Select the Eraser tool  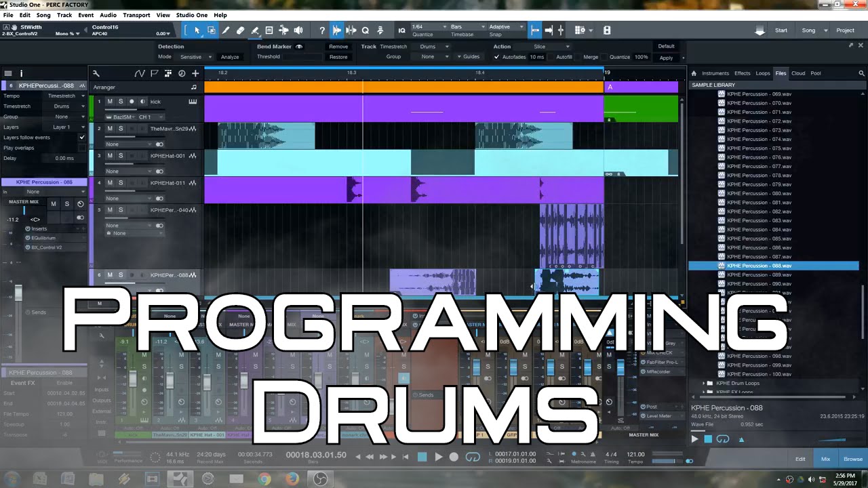click(x=240, y=30)
